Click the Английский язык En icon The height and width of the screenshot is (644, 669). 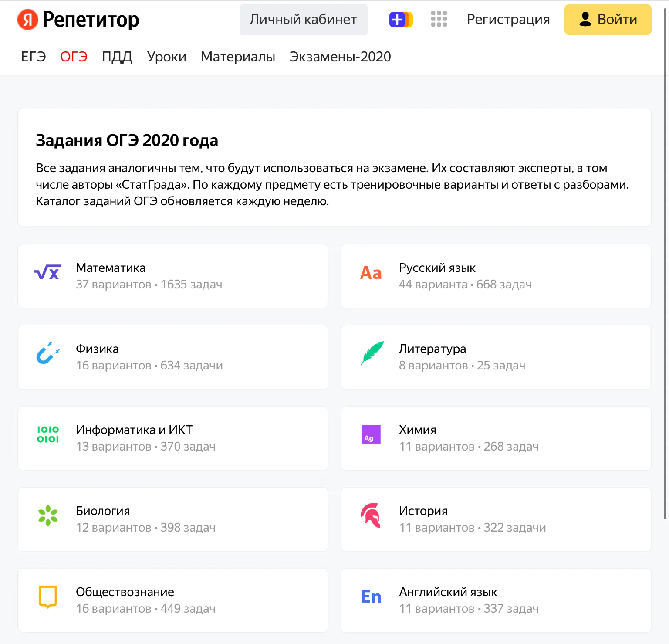(x=371, y=597)
